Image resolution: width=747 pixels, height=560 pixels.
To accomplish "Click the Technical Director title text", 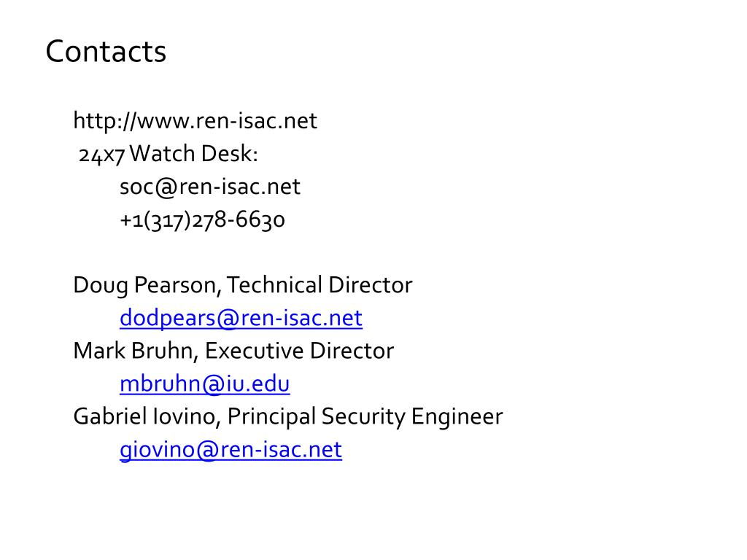I will 320,285.
